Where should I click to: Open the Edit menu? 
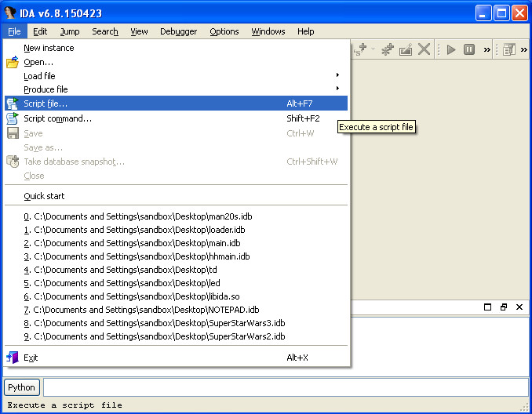[x=40, y=31]
